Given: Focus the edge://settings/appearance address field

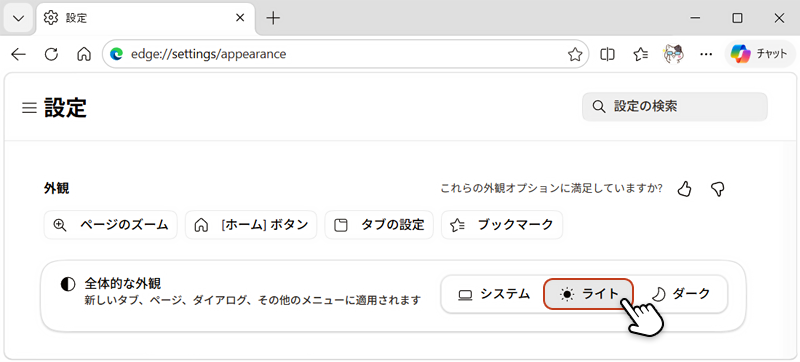Looking at the screenshot, I should point(345,54).
